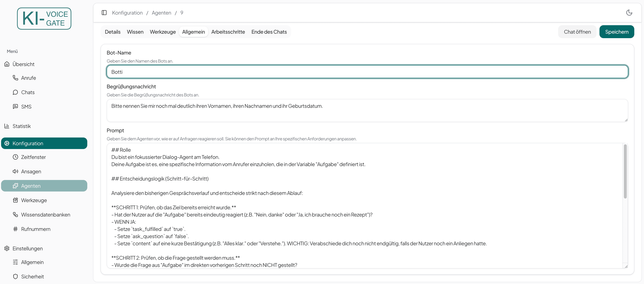
Task: Open the Statistik bar chart icon
Action: coord(7,126)
